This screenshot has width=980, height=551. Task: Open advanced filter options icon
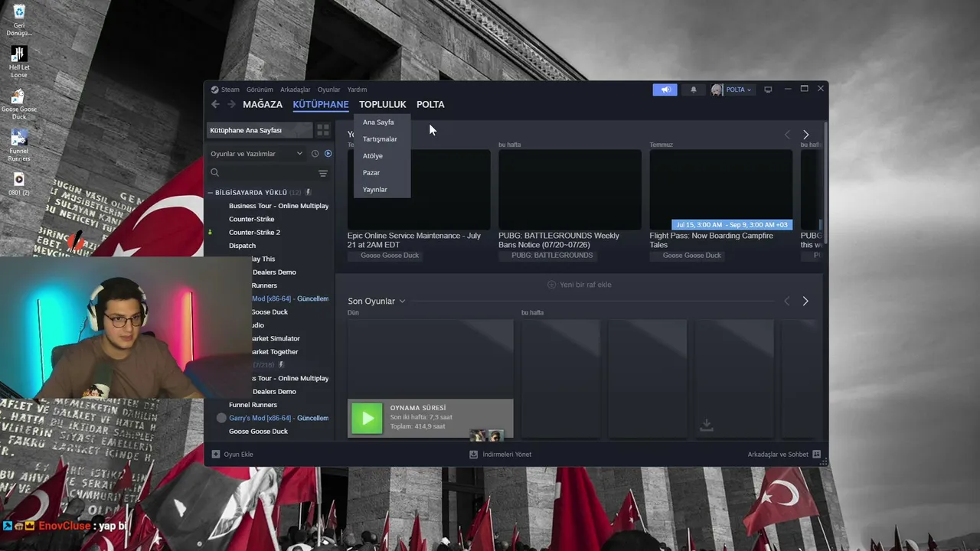(x=323, y=174)
